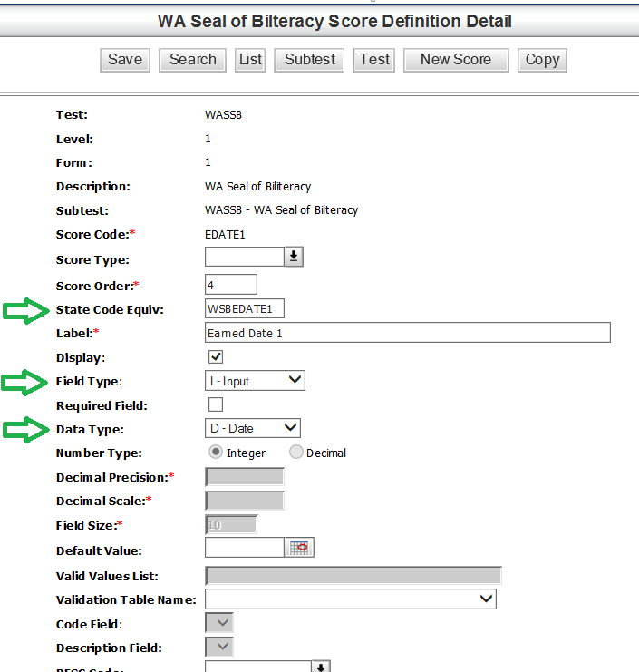Image resolution: width=639 pixels, height=672 pixels.
Task: Click the Test button in toolbar
Action: coord(374,60)
